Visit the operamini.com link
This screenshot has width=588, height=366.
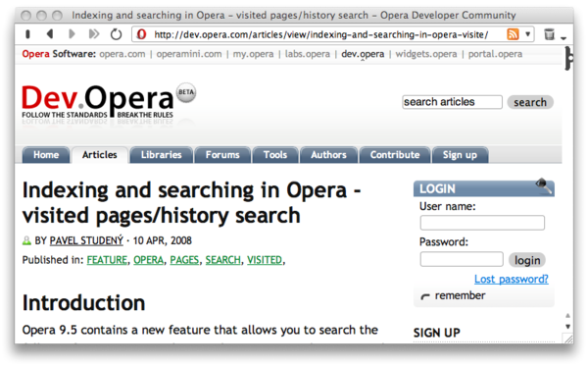pos(189,54)
